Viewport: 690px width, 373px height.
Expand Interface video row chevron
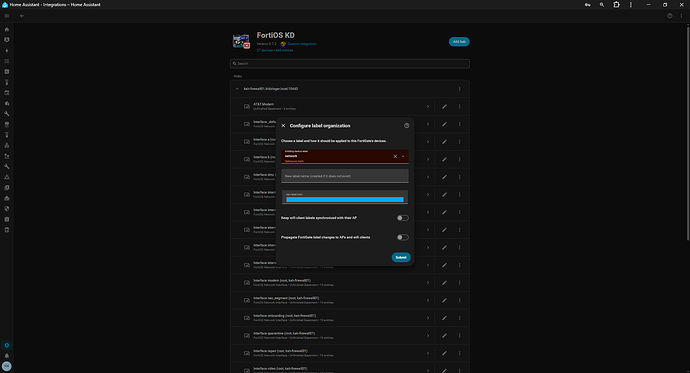[428, 370]
